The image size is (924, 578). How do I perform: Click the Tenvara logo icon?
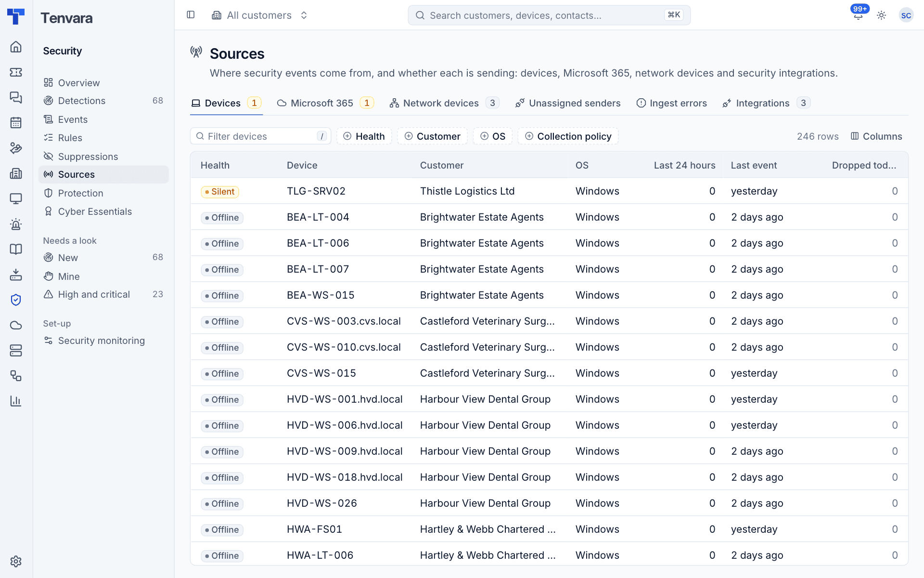coord(16,16)
